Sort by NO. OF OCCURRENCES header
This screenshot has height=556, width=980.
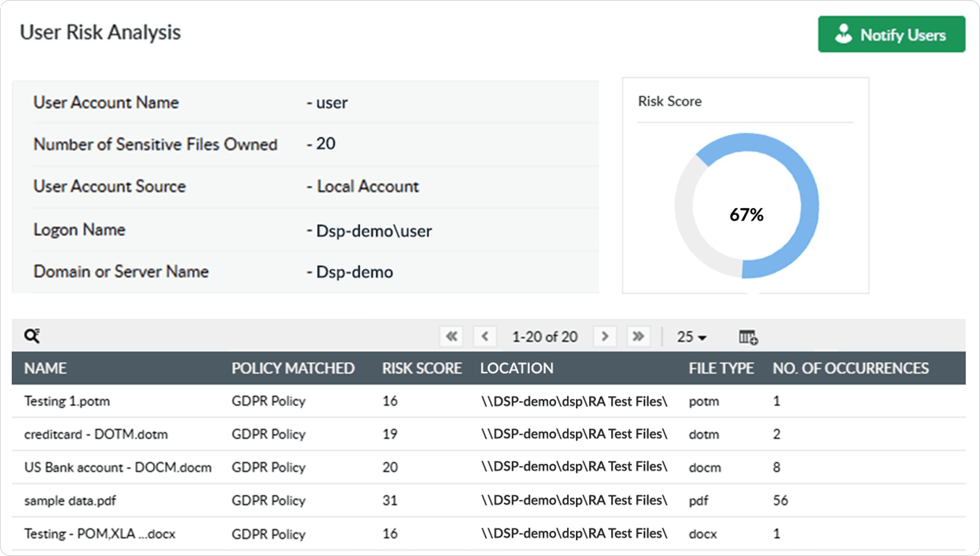coord(850,368)
